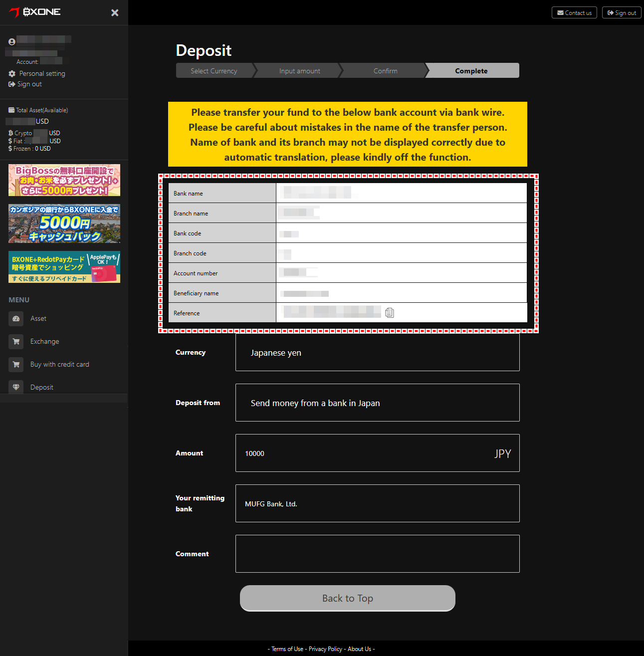The image size is (644, 656).
Task: Click the Deposit from field
Action: [x=377, y=403]
